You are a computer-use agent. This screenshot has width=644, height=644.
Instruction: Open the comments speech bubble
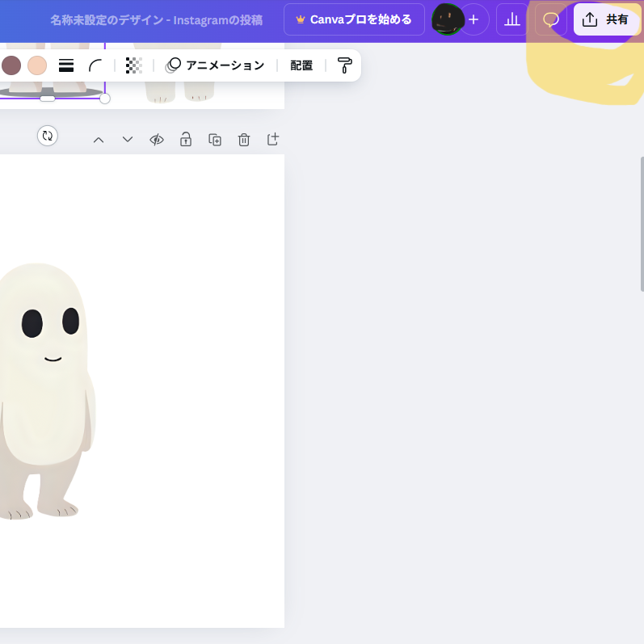pyautogui.click(x=551, y=19)
